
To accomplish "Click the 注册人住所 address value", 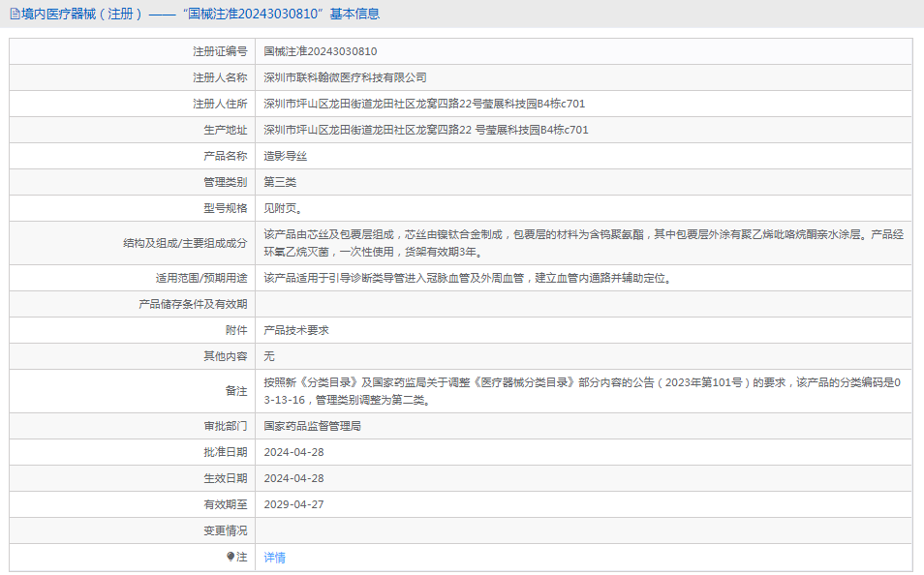I will [424, 104].
